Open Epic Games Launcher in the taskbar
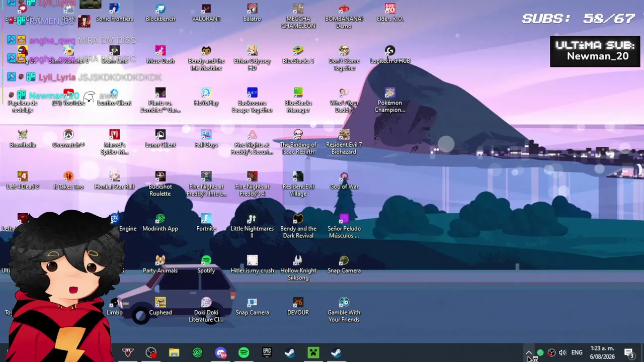Screen dimensions: 644x362 coord(267,353)
